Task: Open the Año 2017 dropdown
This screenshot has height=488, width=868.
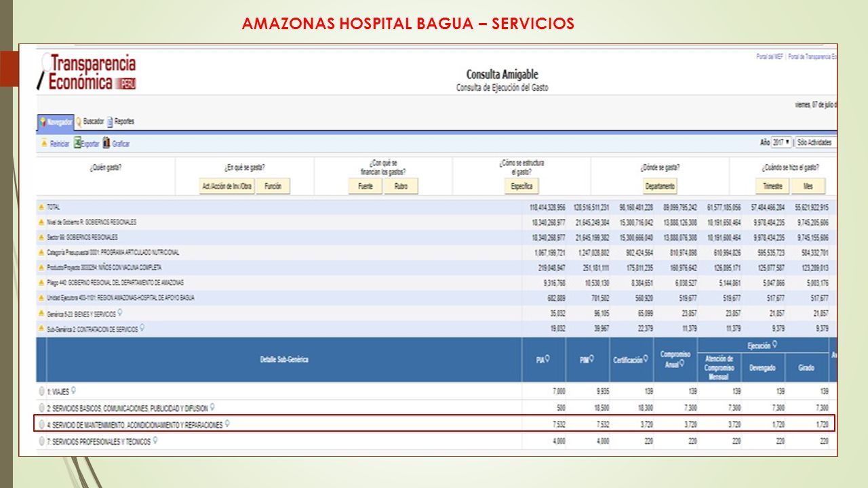Action: [781, 142]
